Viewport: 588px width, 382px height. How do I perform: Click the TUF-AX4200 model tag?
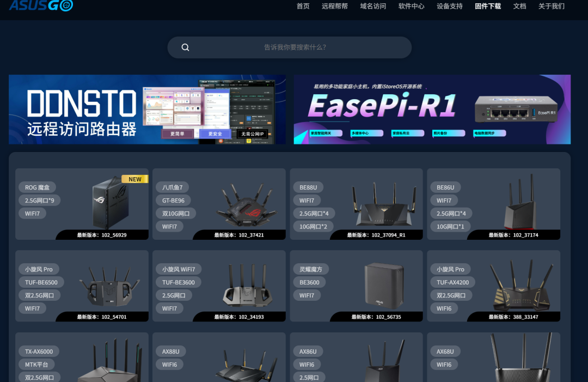point(452,282)
